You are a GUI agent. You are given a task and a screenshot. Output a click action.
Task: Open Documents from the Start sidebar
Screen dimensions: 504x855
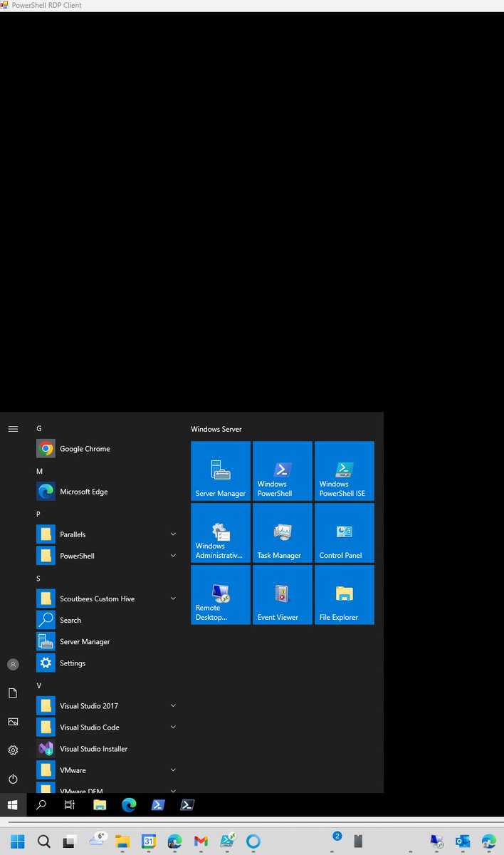click(13, 693)
